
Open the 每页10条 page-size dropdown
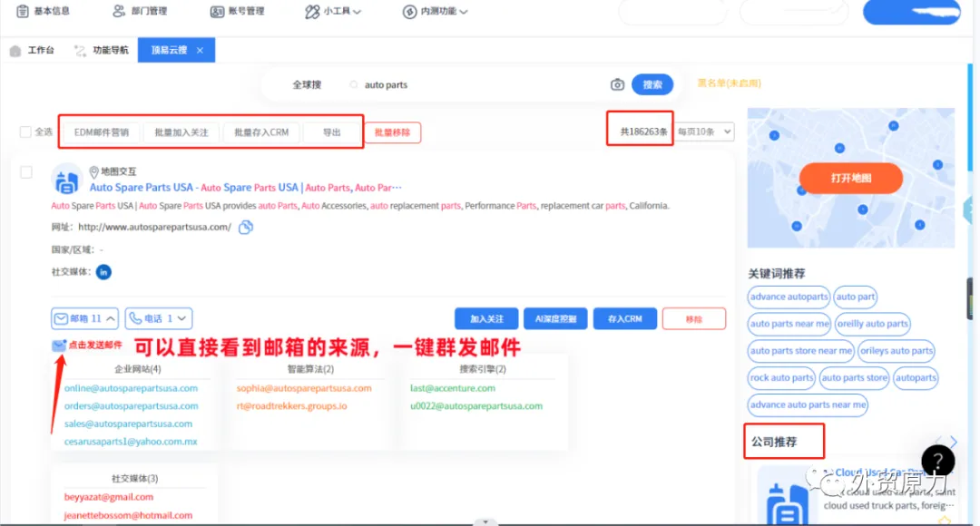[x=704, y=131]
